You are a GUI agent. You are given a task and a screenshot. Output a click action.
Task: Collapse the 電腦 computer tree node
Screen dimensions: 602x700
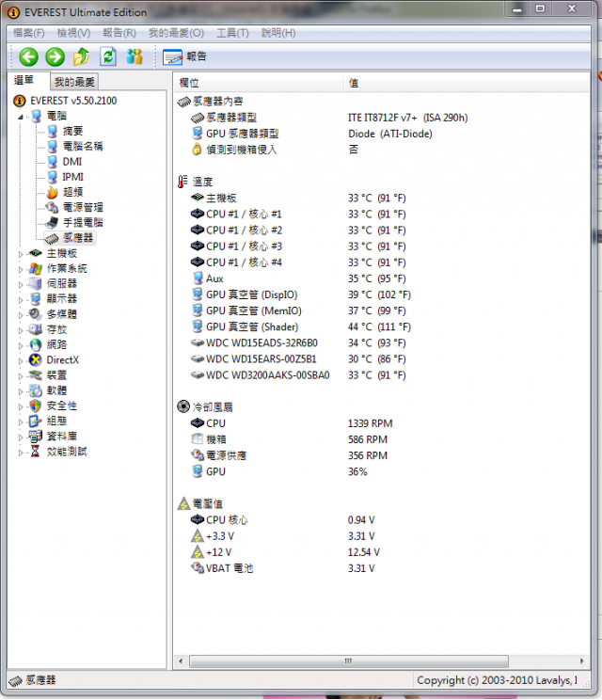tap(21, 117)
